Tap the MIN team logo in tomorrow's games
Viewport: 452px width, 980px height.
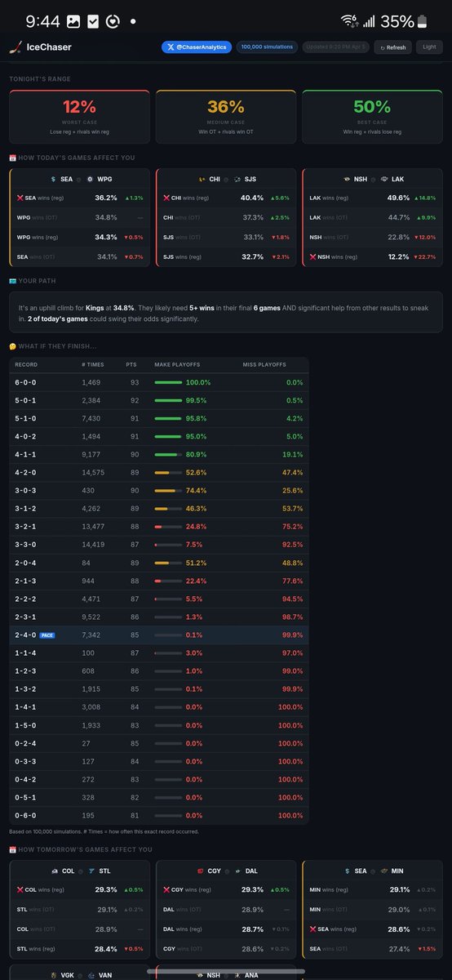click(x=383, y=871)
